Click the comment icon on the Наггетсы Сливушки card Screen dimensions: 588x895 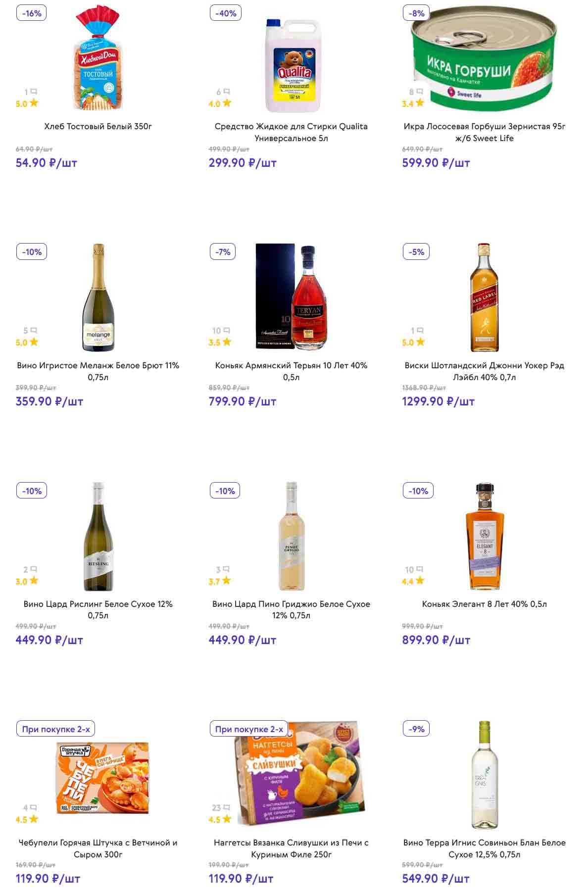pyautogui.click(x=227, y=807)
